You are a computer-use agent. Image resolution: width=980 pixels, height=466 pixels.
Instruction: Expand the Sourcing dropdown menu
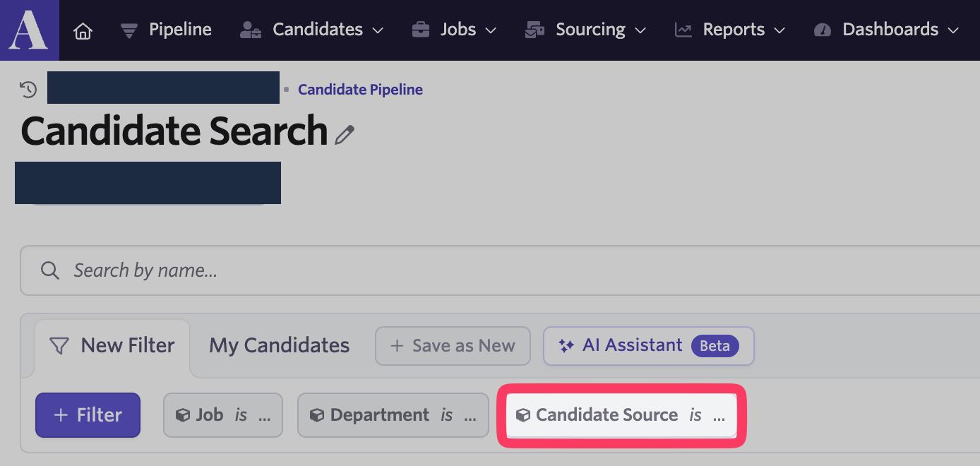click(585, 30)
